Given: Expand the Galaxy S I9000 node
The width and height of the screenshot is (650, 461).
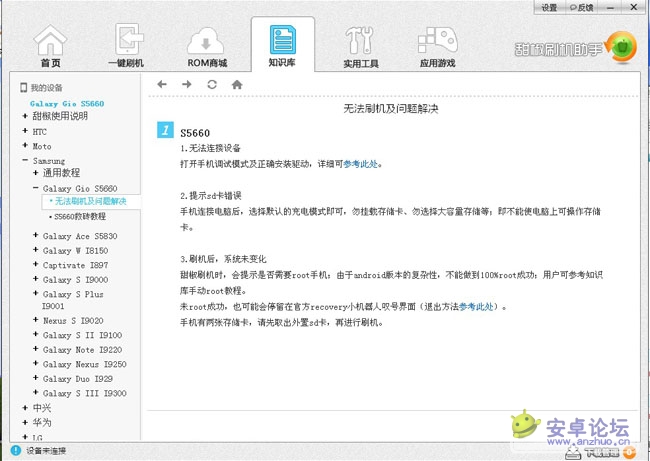Looking at the screenshot, I should [x=36, y=279].
